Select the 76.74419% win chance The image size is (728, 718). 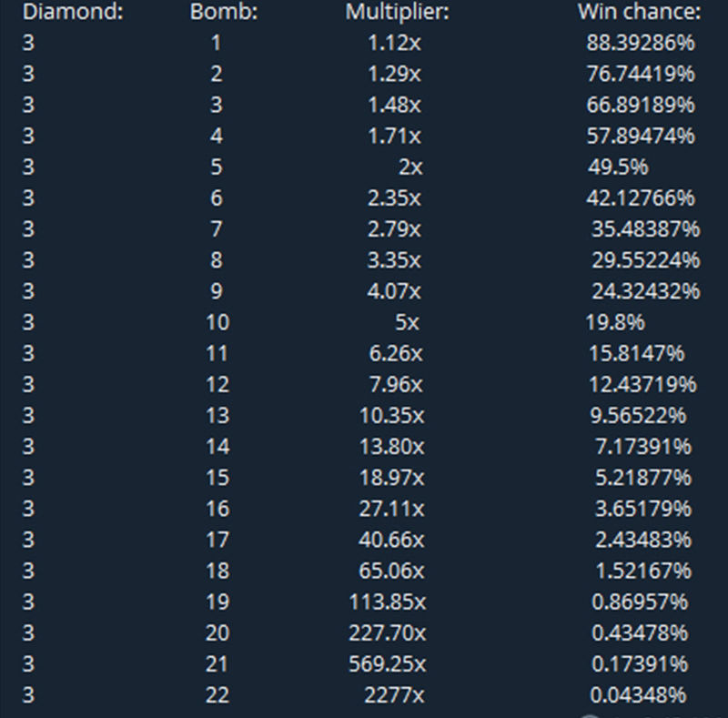641,74
